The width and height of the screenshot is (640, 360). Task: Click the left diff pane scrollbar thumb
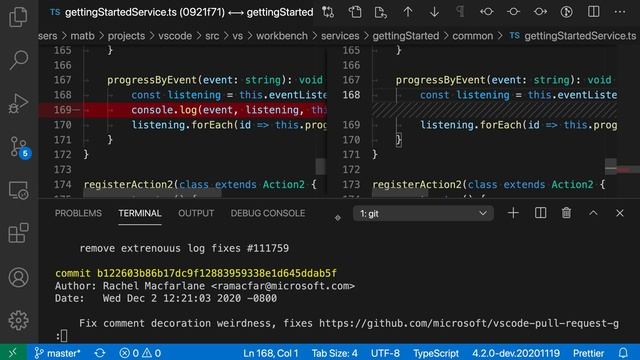coord(320,166)
